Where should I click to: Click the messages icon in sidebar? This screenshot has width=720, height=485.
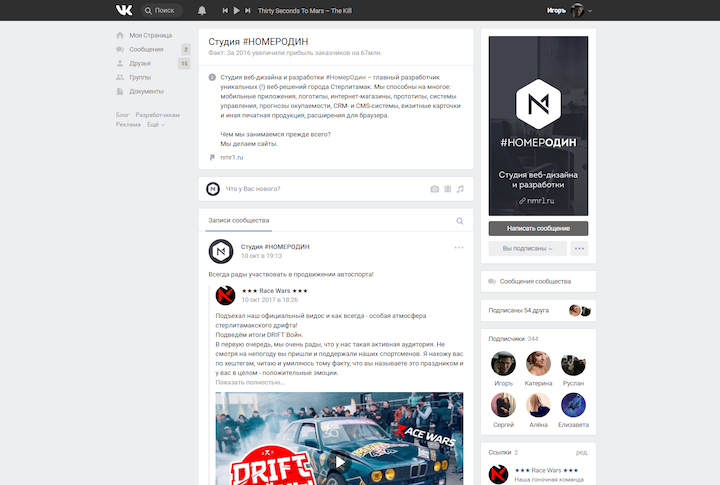pyautogui.click(x=120, y=49)
